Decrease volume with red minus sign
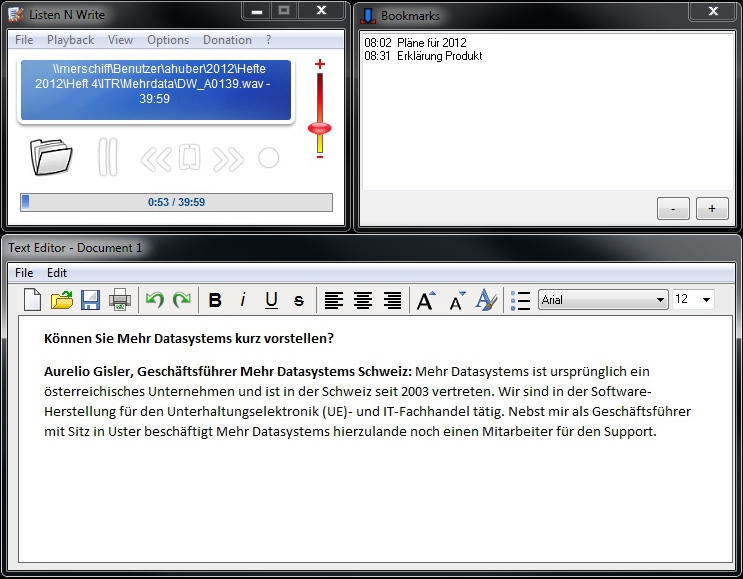 coord(320,157)
